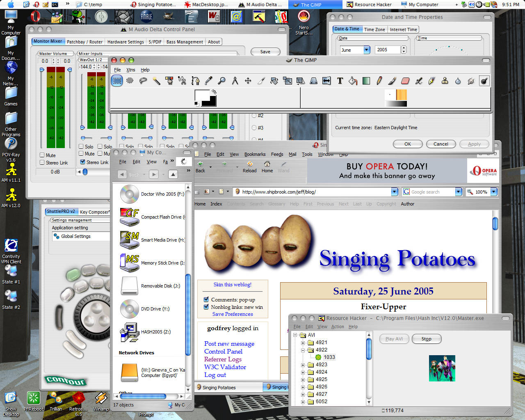Uncheck WavOut 1/2 Stereo Link checkbox

[x=83, y=162]
